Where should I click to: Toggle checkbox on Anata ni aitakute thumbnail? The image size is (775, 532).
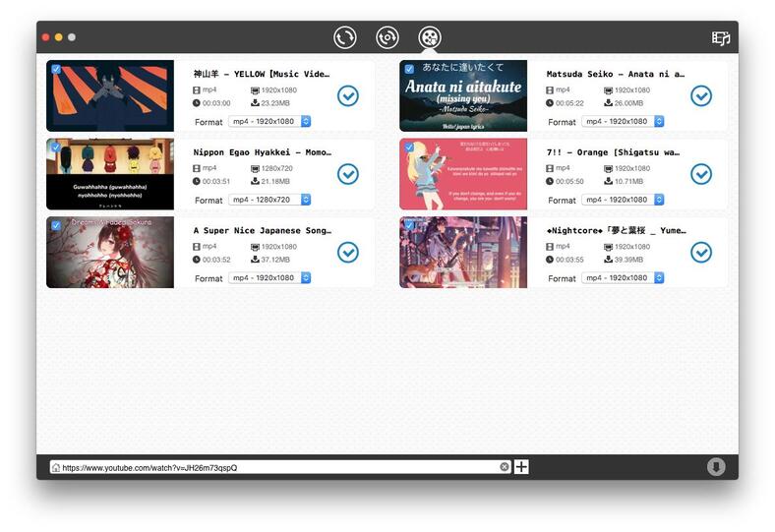pyautogui.click(x=409, y=69)
